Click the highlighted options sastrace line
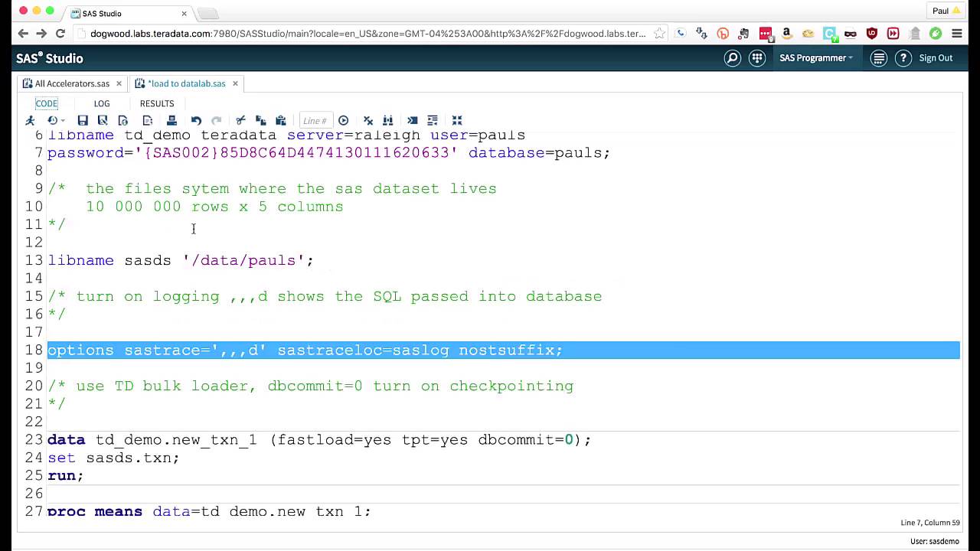 click(503, 350)
